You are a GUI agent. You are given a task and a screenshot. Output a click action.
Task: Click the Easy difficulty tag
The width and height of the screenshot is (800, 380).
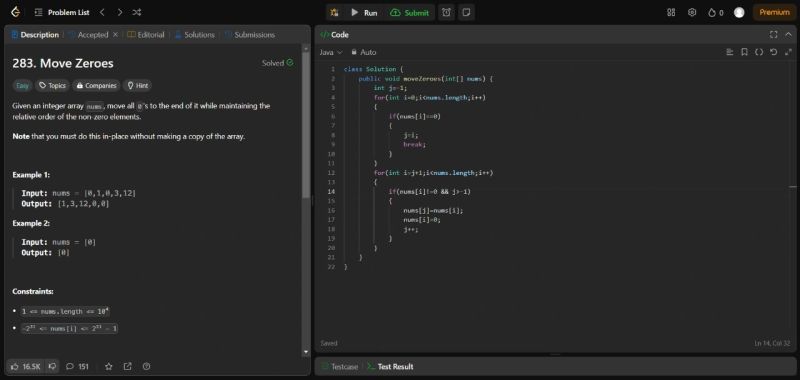click(x=22, y=86)
